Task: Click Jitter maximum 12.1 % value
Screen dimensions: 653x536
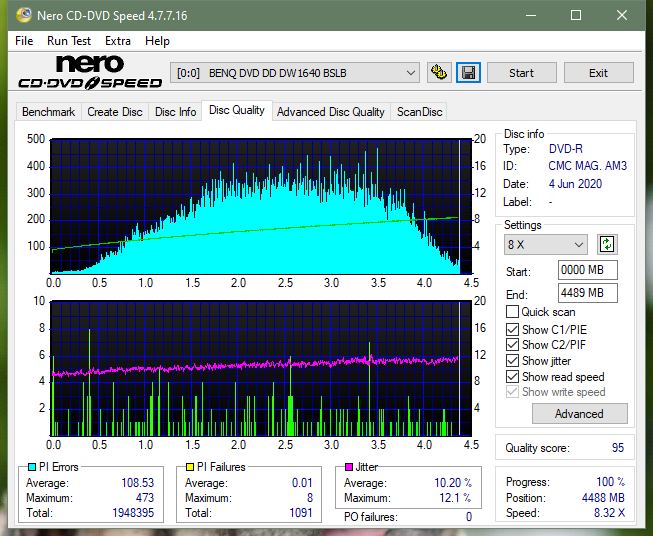Action: click(456, 498)
